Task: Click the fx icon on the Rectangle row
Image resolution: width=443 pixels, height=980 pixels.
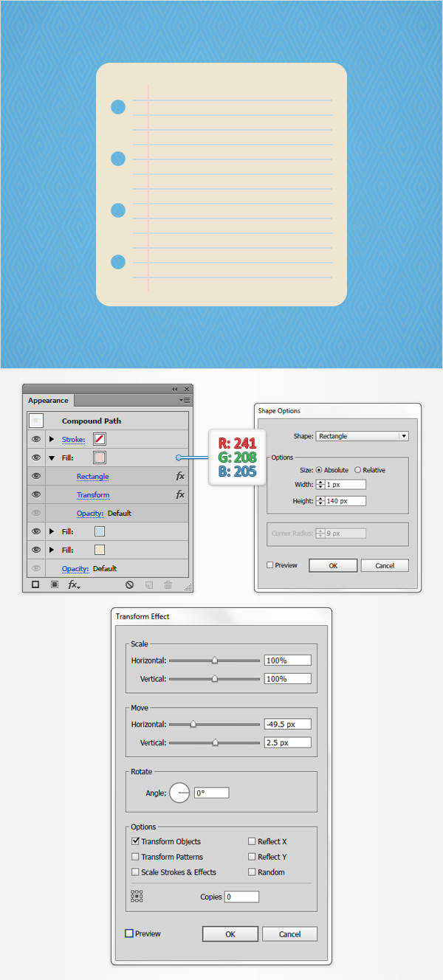Action: pyautogui.click(x=180, y=476)
